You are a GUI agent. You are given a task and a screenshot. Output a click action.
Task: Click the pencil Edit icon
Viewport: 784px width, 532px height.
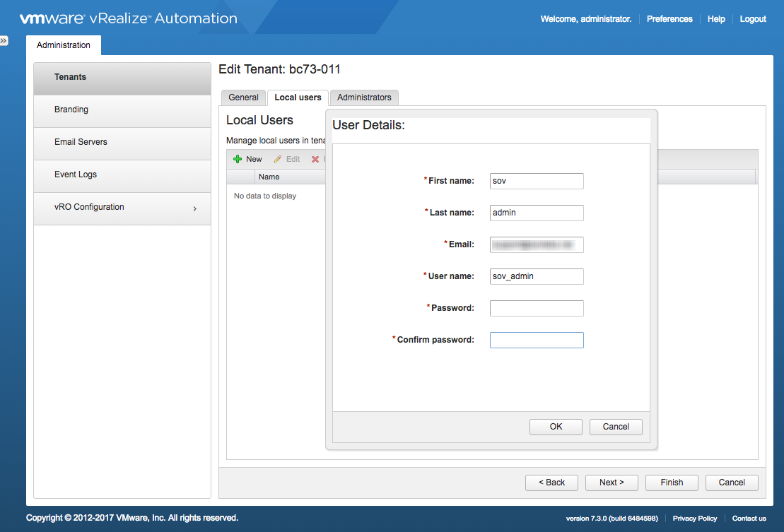point(278,160)
